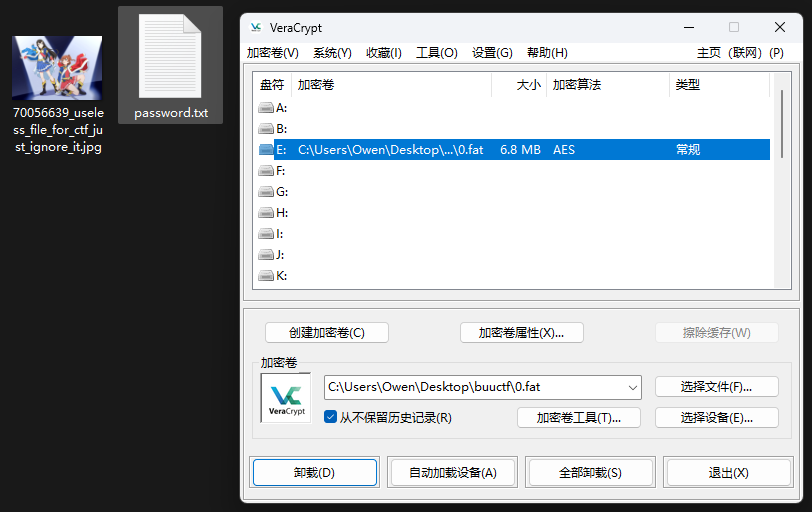Viewport: 812px width, 512px height.
Task: Select drive A: icon in volume list
Action: click(266, 108)
